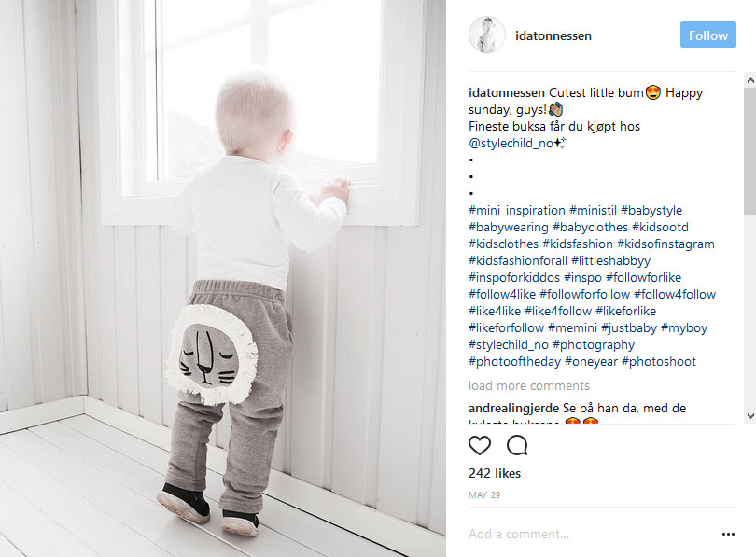Image resolution: width=756 pixels, height=557 pixels.
Task: Follow idatonnessen with the Follow button
Action: [x=707, y=35]
